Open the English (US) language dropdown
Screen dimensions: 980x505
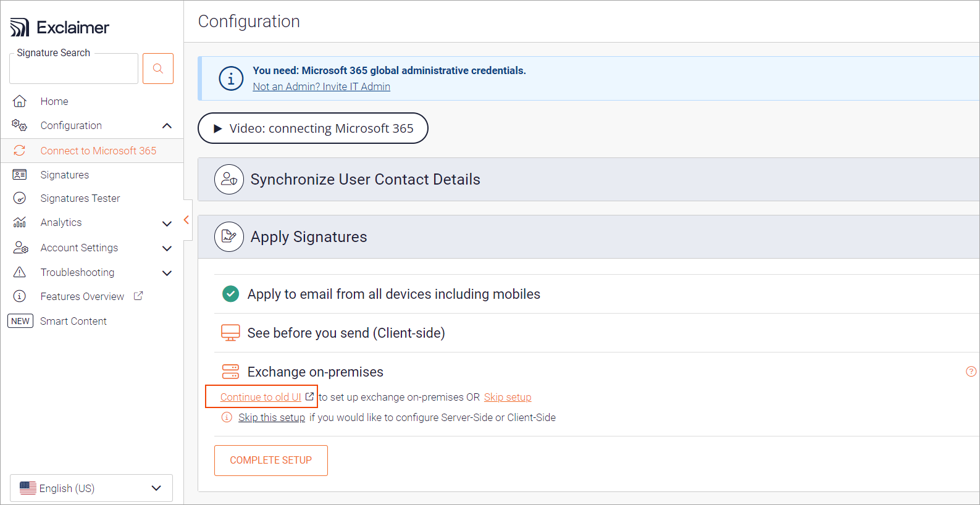pos(91,488)
